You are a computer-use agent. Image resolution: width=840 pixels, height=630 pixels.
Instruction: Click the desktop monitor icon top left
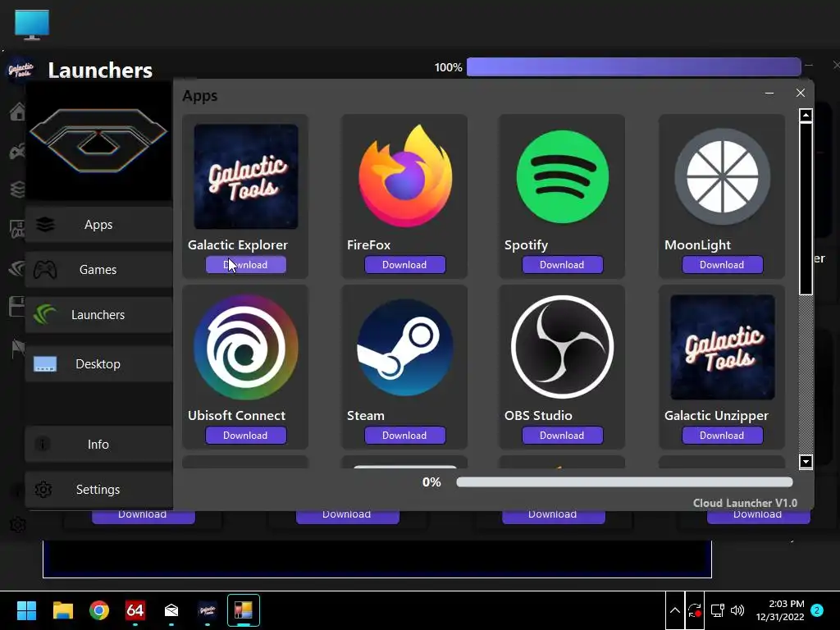(32, 25)
